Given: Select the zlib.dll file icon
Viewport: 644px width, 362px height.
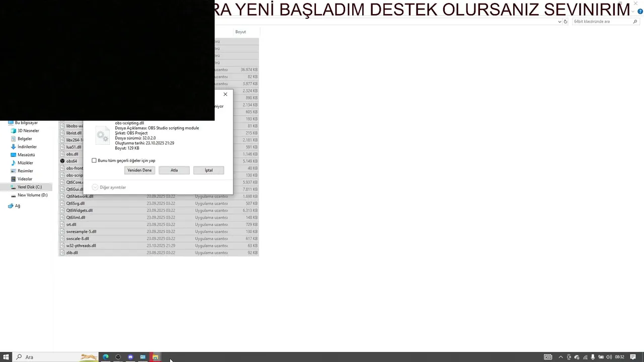Looking at the screenshot, I should (62, 253).
